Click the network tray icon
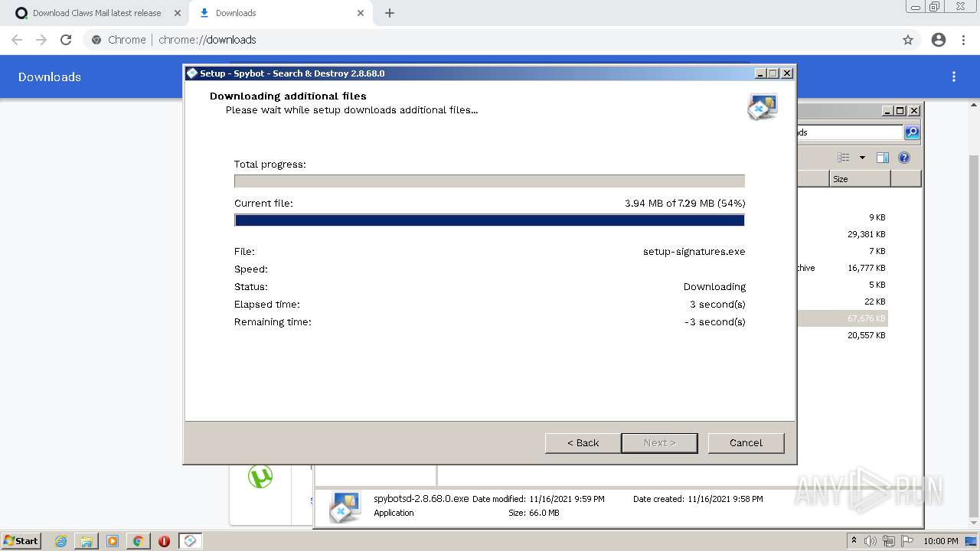Viewport: 980px width, 551px height. click(889, 541)
